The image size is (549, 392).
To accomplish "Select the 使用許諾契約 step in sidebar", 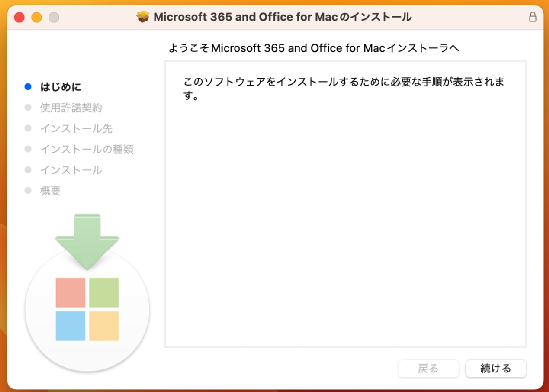I will [x=71, y=108].
